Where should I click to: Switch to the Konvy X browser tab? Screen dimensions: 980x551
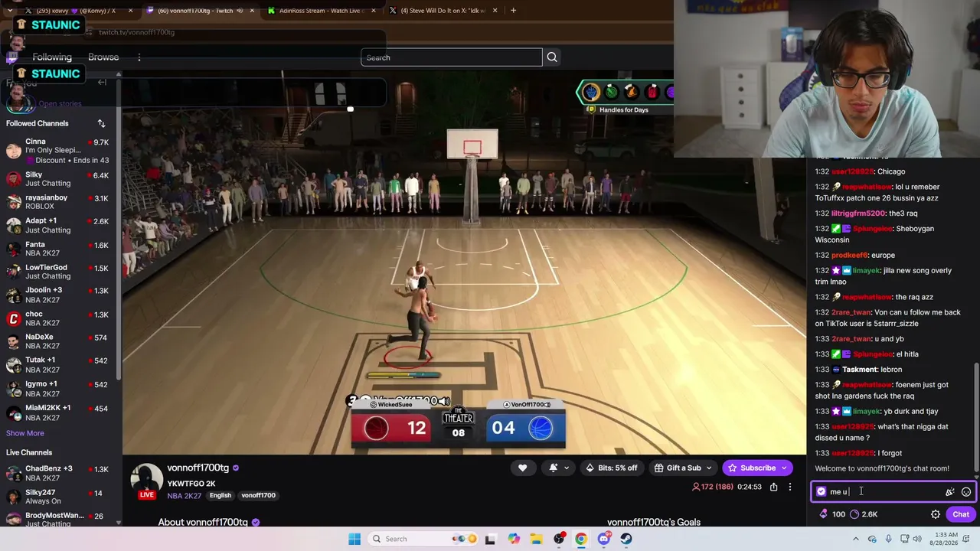click(75, 11)
